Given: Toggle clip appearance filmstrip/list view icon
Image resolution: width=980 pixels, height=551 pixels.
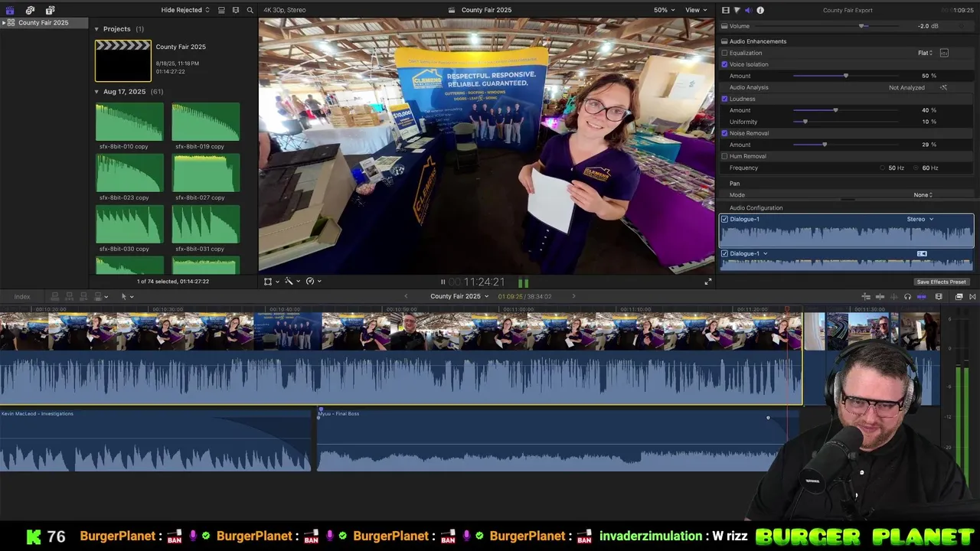Looking at the screenshot, I should [221, 10].
